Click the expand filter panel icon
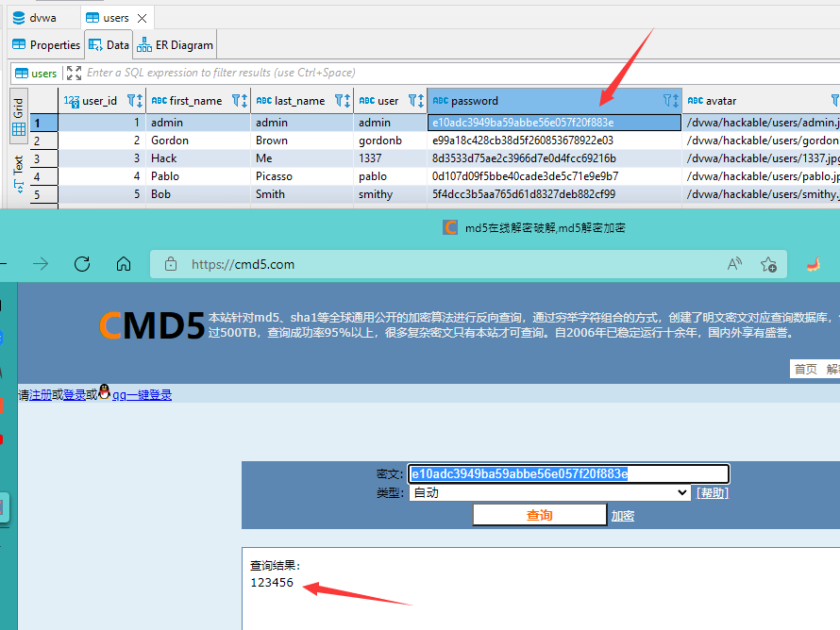The width and height of the screenshot is (840, 630). (x=74, y=73)
